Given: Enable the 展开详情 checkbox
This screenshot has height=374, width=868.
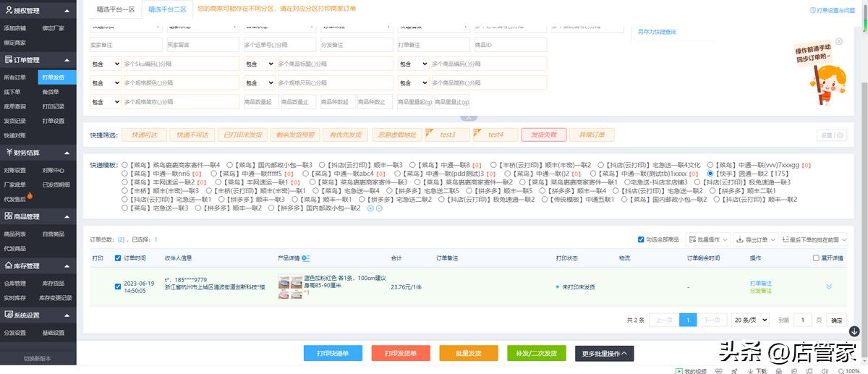Looking at the screenshot, I should 817,258.
